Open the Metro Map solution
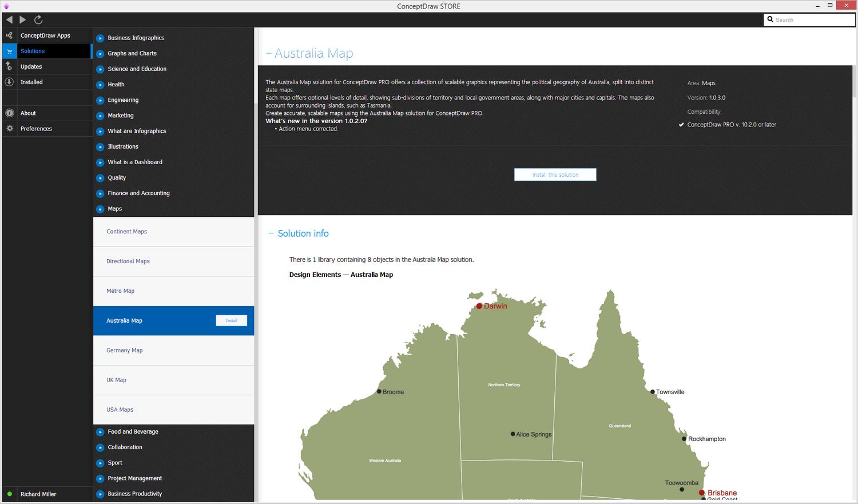The image size is (858, 504). point(173,291)
